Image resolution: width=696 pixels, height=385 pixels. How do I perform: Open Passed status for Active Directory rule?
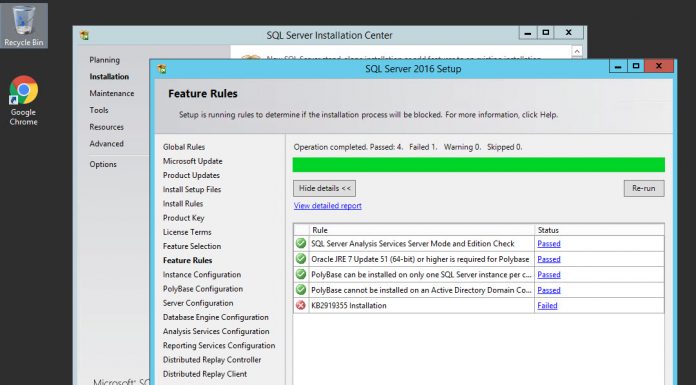click(x=549, y=290)
